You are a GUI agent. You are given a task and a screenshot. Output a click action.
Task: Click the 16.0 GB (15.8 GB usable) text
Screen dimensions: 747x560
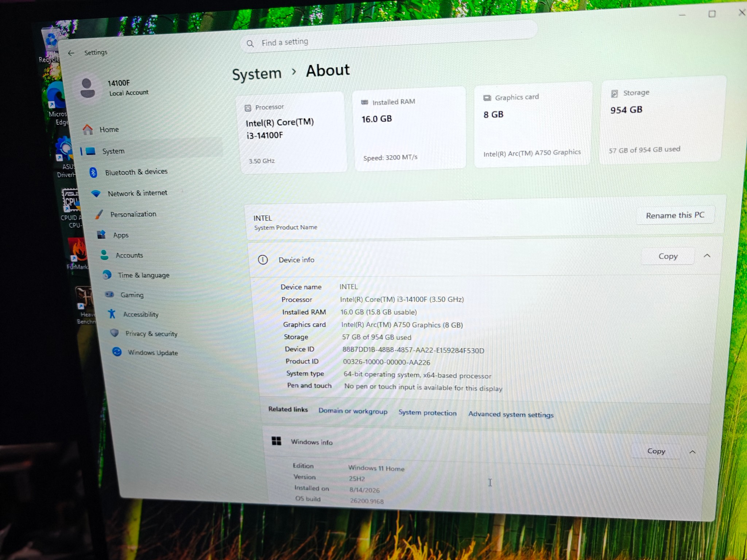[379, 312]
